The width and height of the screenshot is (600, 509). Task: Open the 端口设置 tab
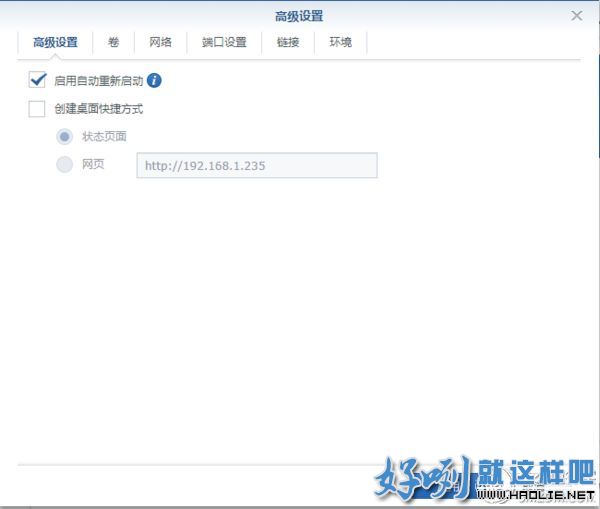(x=224, y=42)
